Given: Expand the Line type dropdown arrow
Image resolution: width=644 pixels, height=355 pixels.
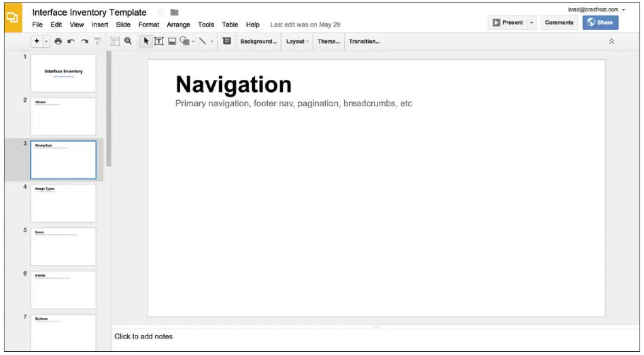Looking at the screenshot, I should (212, 42).
